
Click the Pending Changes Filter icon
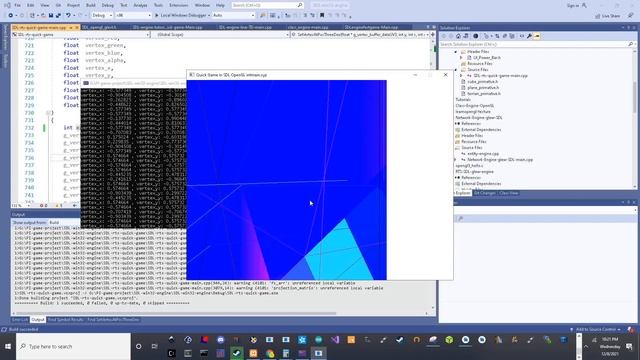click(476, 36)
